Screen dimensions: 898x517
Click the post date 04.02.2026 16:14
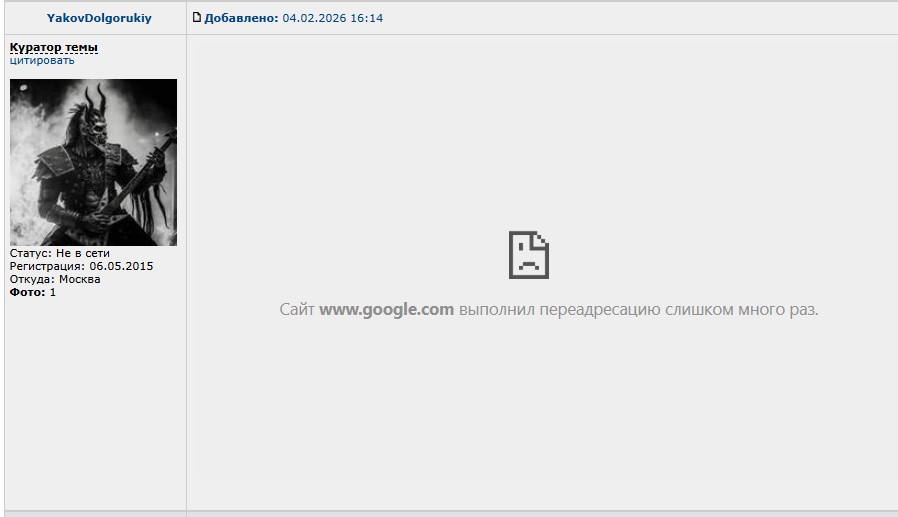[x=333, y=18]
